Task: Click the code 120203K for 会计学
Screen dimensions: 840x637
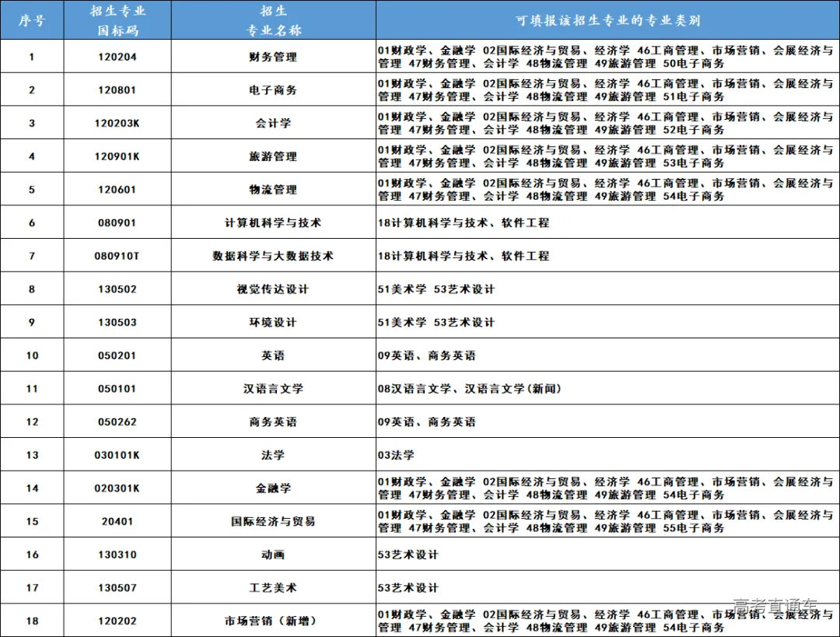Action: (x=117, y=123)
